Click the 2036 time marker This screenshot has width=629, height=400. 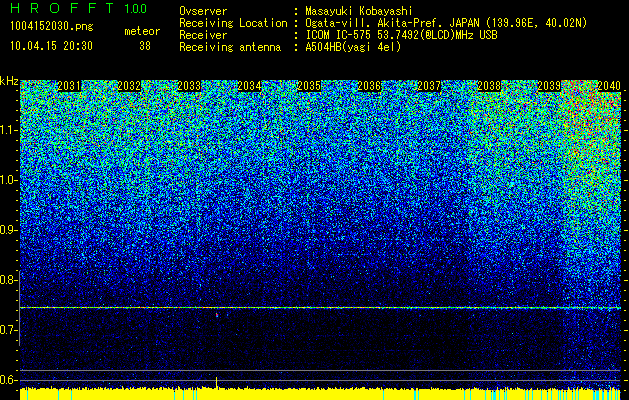369,86
